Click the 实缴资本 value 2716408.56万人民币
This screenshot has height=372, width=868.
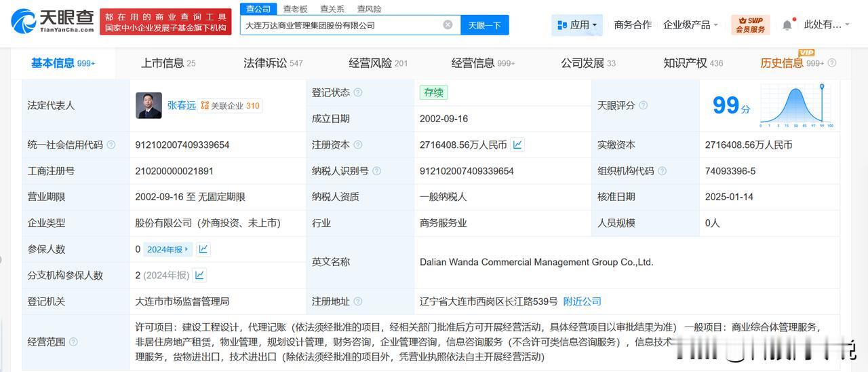749,145
